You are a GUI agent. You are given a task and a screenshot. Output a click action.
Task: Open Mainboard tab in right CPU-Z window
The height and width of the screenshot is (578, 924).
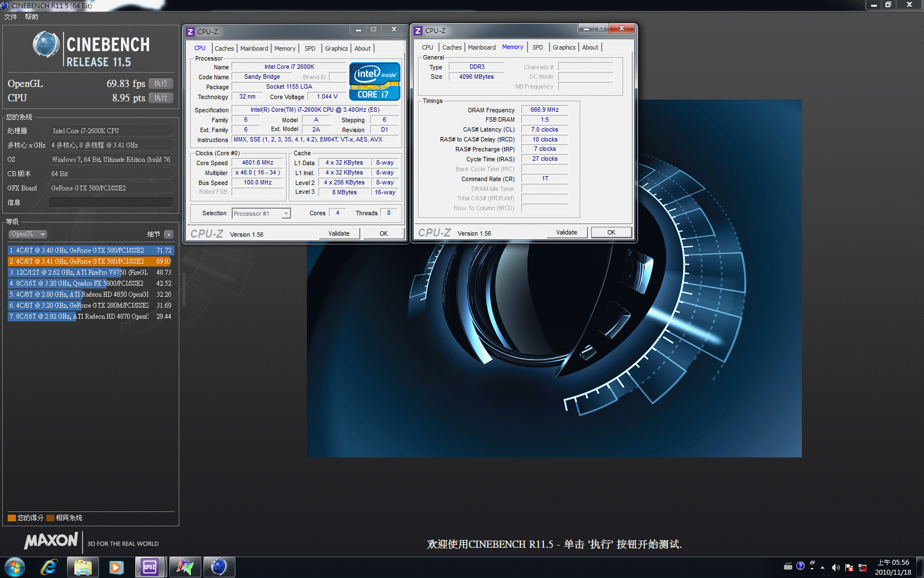tap(482, 47)
